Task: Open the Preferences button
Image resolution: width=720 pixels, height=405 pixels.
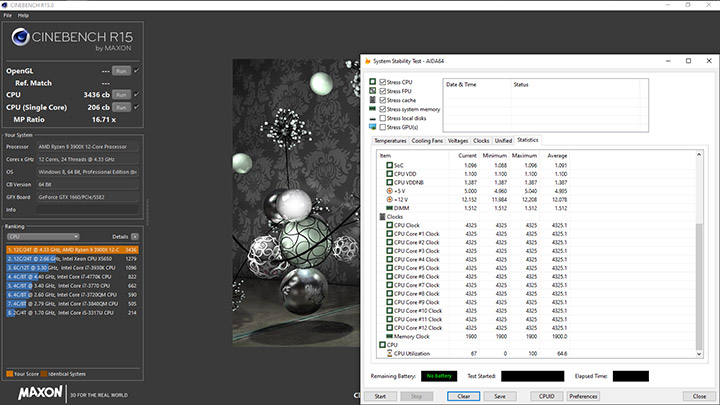Action: 584,396
